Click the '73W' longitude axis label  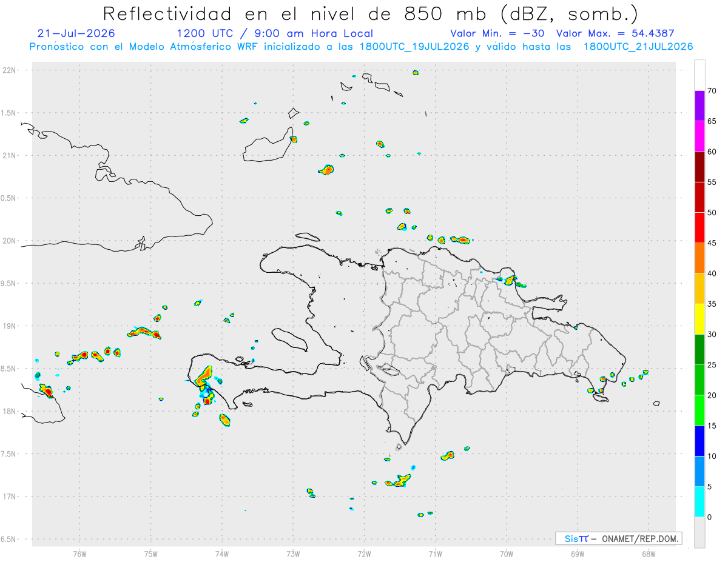(293, 554)
